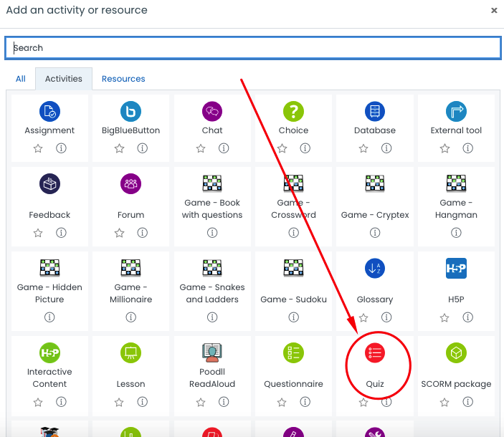This screenshot has width=504, height=437.
Task: Select the Lesson activity icon
Action: pyautogui.click(x=130, y=352)
